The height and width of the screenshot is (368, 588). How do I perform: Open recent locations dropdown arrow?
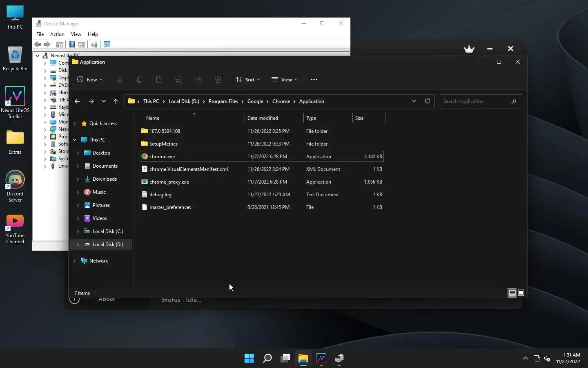[x=104, y=101]
